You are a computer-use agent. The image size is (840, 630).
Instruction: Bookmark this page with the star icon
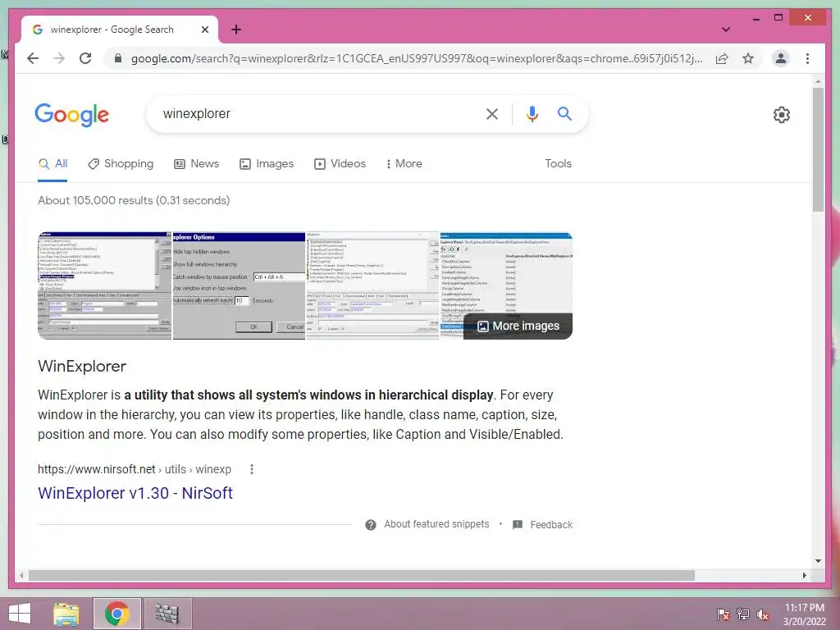748,58
